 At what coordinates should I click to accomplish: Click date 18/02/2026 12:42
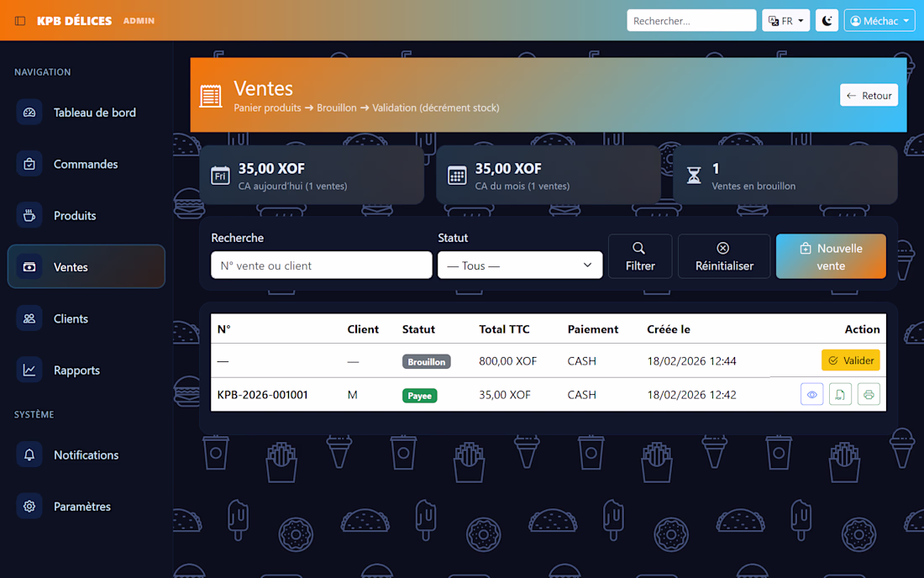(691, 395)
